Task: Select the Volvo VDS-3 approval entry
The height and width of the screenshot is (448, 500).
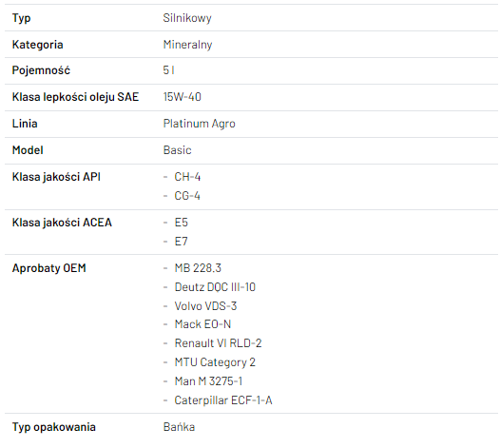Action: pos(205,306)
